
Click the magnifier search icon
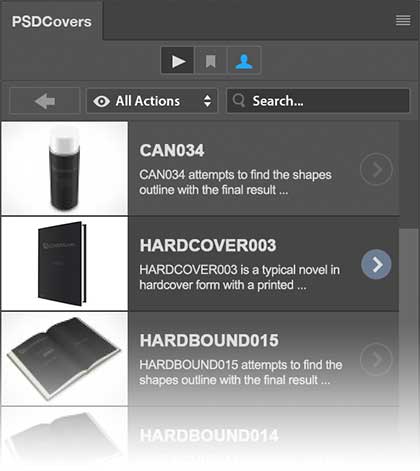point(239,100)
